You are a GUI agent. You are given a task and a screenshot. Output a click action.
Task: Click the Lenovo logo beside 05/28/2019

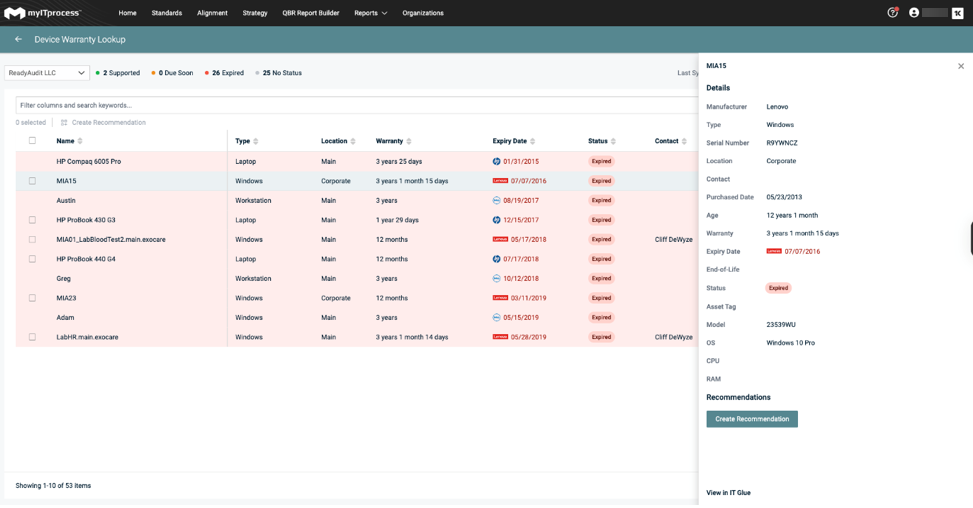(x=500, y=337)
